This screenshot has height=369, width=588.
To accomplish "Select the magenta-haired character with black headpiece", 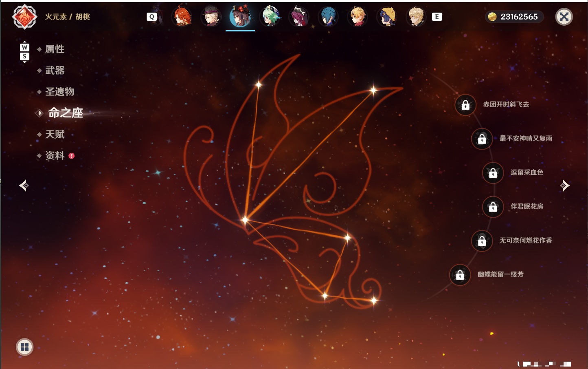I will (299, 17).
